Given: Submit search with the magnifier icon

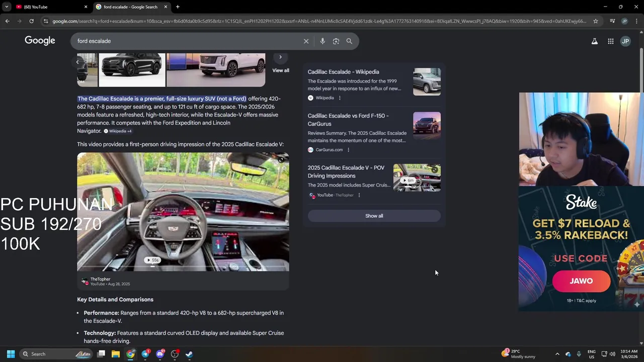Looking at the screenshot, I should click(x=349, y=41).
